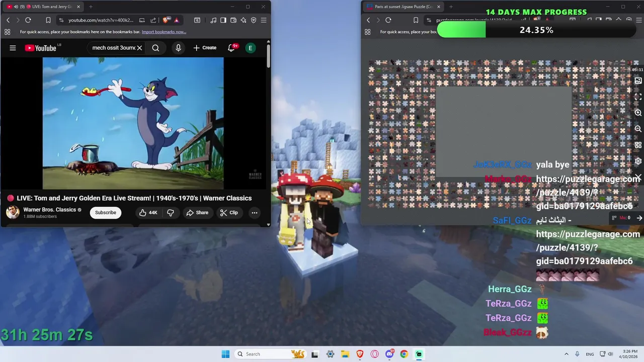Viewport: 644px width, 362px height.
Task: Clip the Tom and Jerry live stream
Action: pos(229,213)
